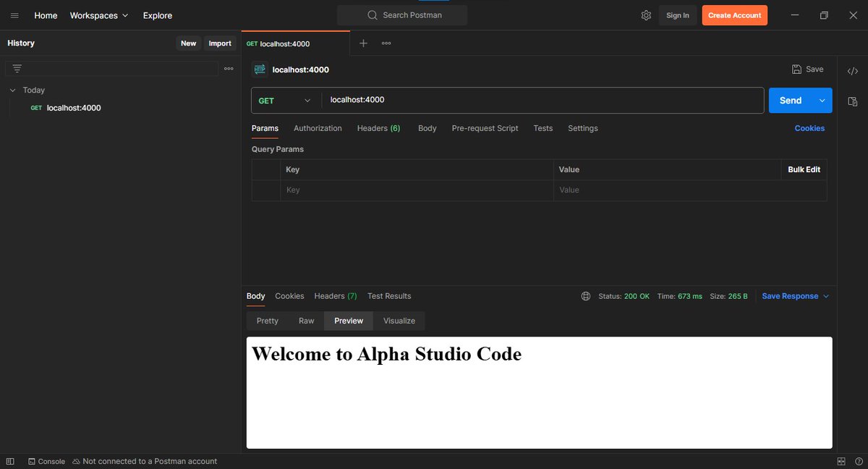Open the request Headers (6) tab
This screenshot has width=868, height=469.
(378, 128)
